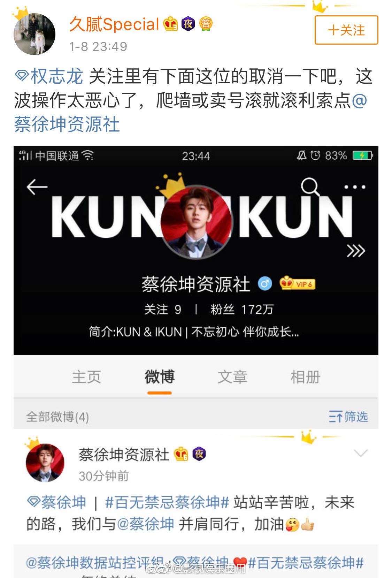Open the search magnifier on profile
This screenshot has width=392, height=578.
310,187
